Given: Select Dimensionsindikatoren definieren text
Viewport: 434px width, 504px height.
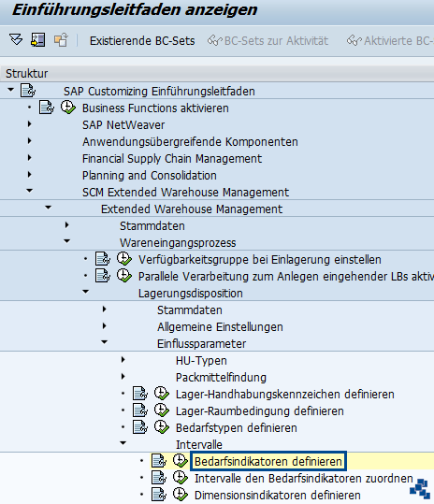Looking at the screenshot, I should pyautogui.click(x=278, y=495).
